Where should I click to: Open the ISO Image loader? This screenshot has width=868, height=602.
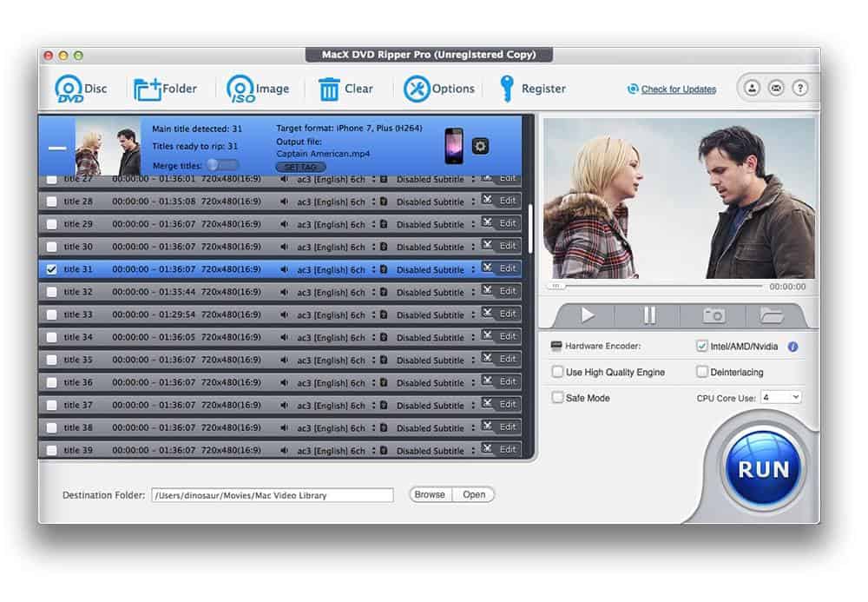point(240,89)
